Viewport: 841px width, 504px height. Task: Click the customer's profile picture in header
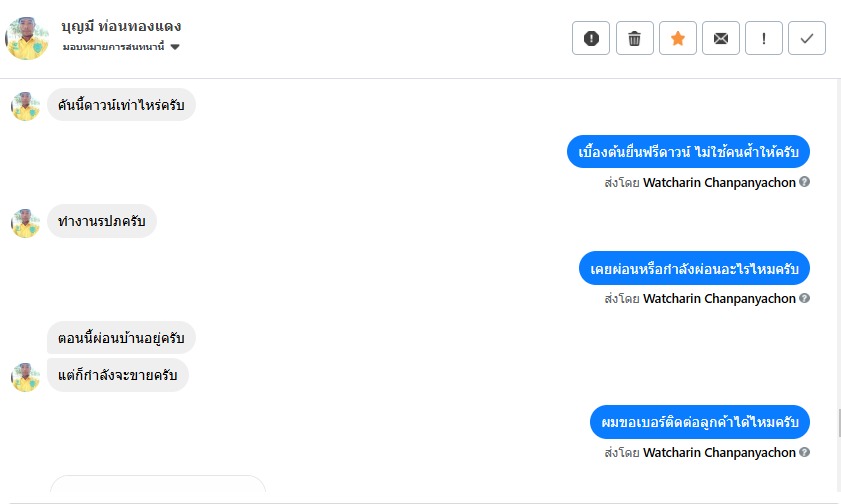click(27, 38)
